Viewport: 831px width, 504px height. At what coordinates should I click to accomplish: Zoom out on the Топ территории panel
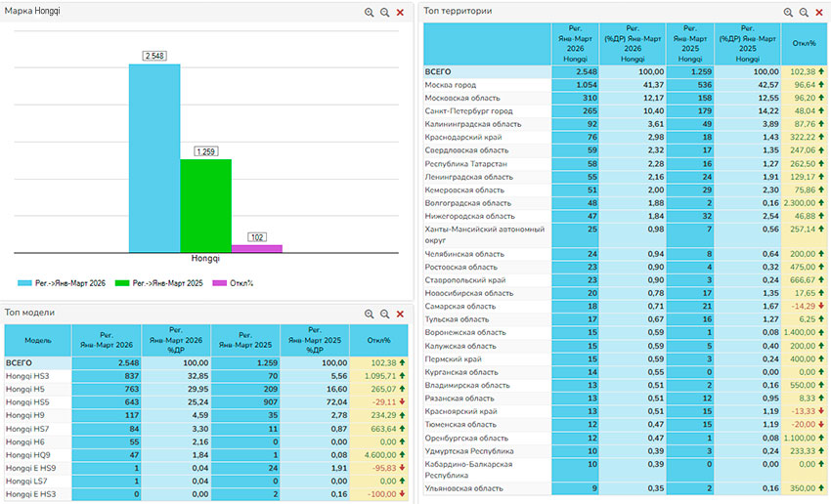pos(804,12)
